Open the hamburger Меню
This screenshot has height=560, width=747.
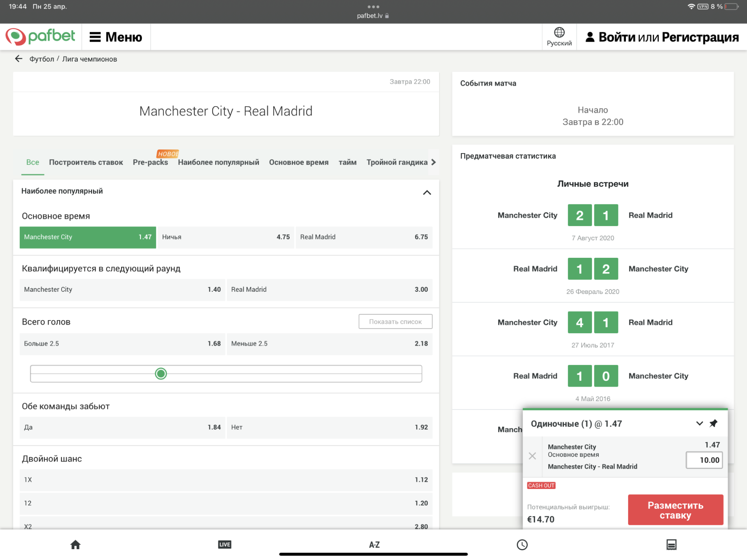(116, 37)
